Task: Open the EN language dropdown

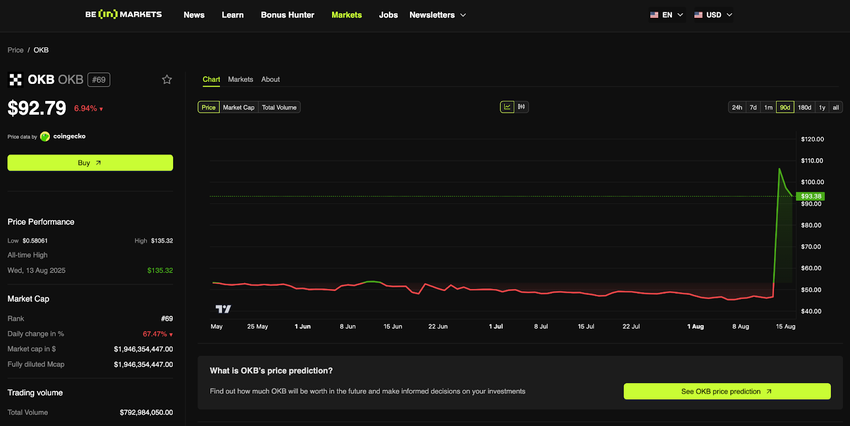Action: pyautogui.click(x=673, y=15)
